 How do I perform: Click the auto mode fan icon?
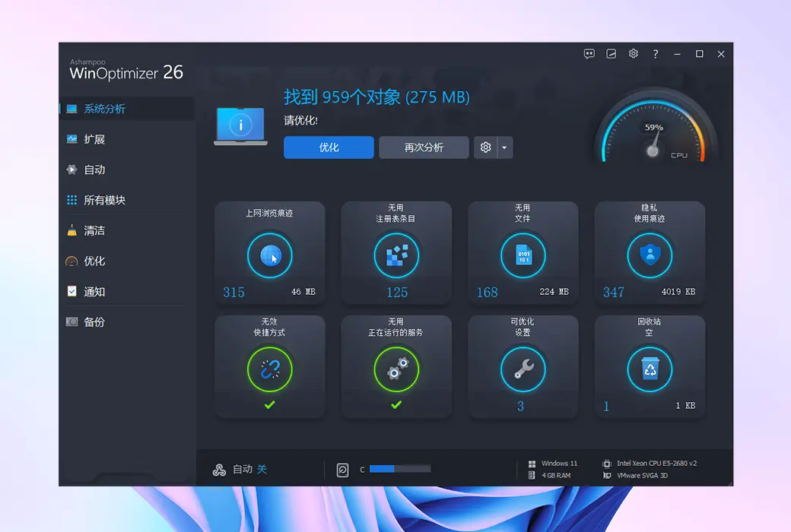pos(219,470)
